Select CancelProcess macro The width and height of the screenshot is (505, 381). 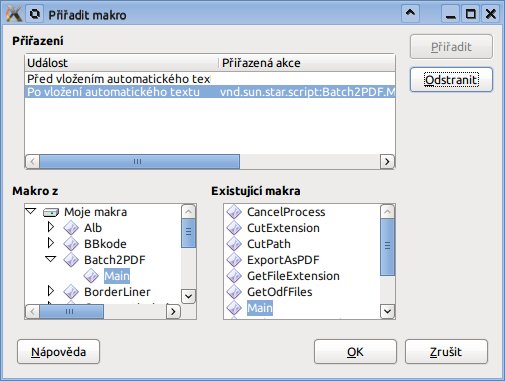(286, 212)
